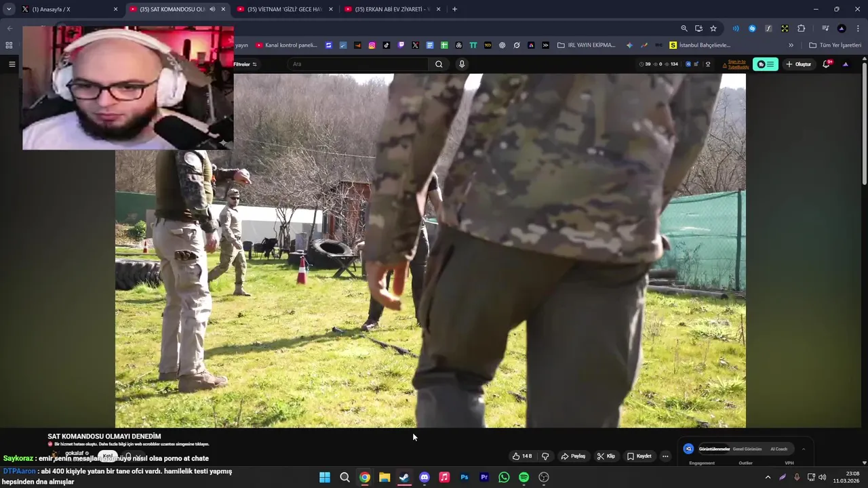Image resolution: width=868 pixels, height=488 pixels.
Task: Open Tüm Yer İşaretleri bookmarks folder
Action: click(x=835, y=45)
